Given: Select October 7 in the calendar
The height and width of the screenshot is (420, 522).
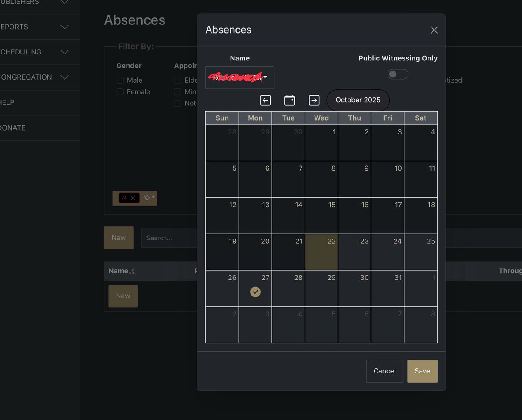Looking at the screenshot, I should (288, 179).
